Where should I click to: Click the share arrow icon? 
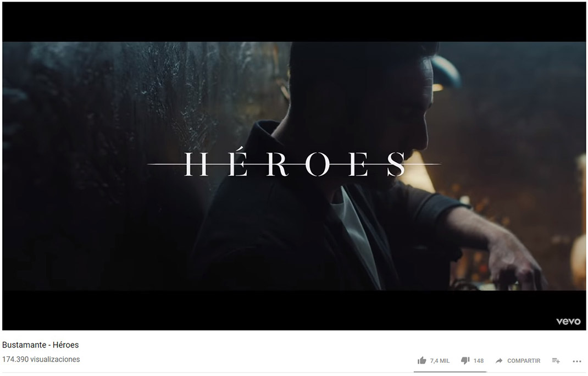(499, 361)
